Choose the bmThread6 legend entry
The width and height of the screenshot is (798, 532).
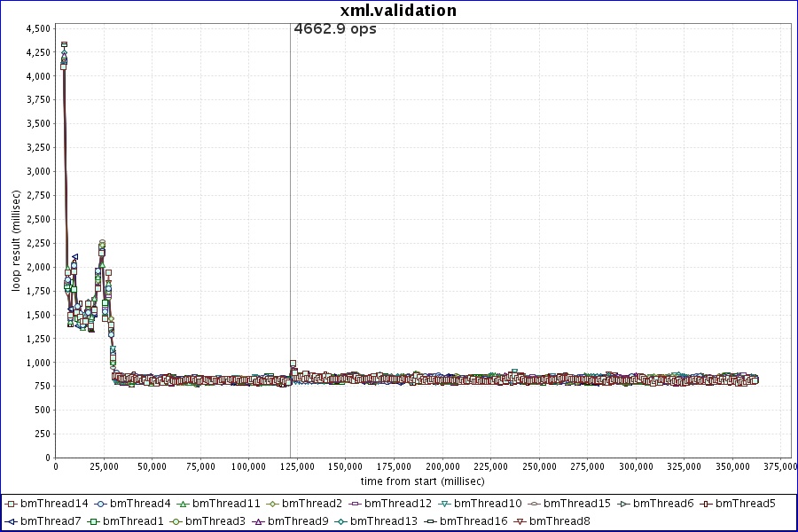(x=663, y=504)
